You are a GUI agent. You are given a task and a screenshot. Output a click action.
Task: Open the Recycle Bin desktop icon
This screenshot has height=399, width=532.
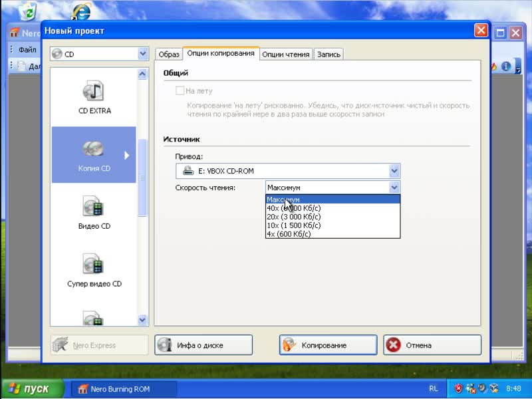pos(29,11)
